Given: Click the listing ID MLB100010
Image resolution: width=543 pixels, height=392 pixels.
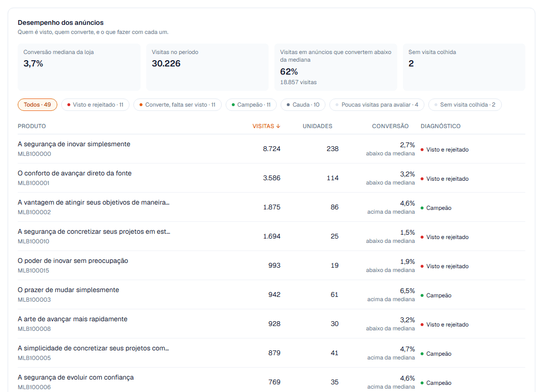Looking at the screenshot, I should point(33,241).
